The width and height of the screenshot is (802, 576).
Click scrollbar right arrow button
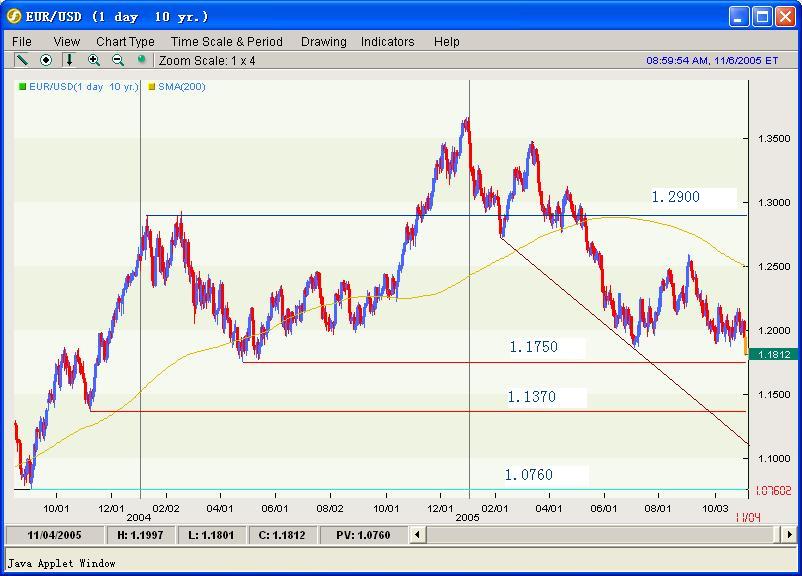coord(789,535)
